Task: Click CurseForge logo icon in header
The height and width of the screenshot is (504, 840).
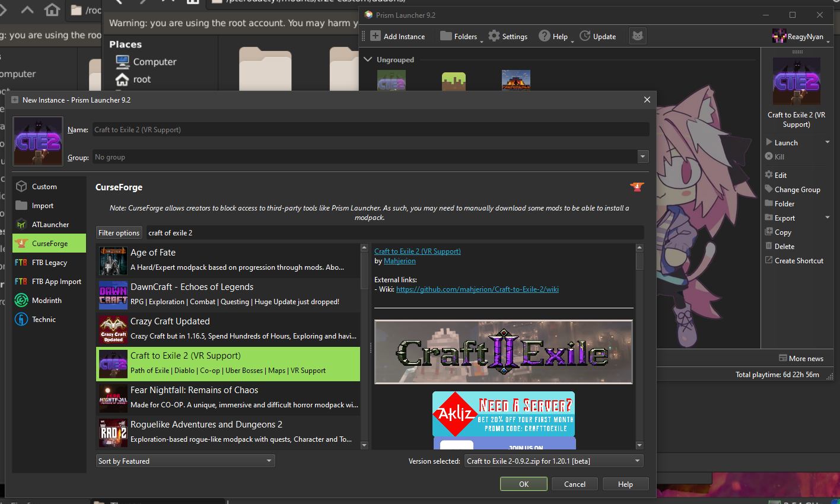Action: [x=637, y=187]
